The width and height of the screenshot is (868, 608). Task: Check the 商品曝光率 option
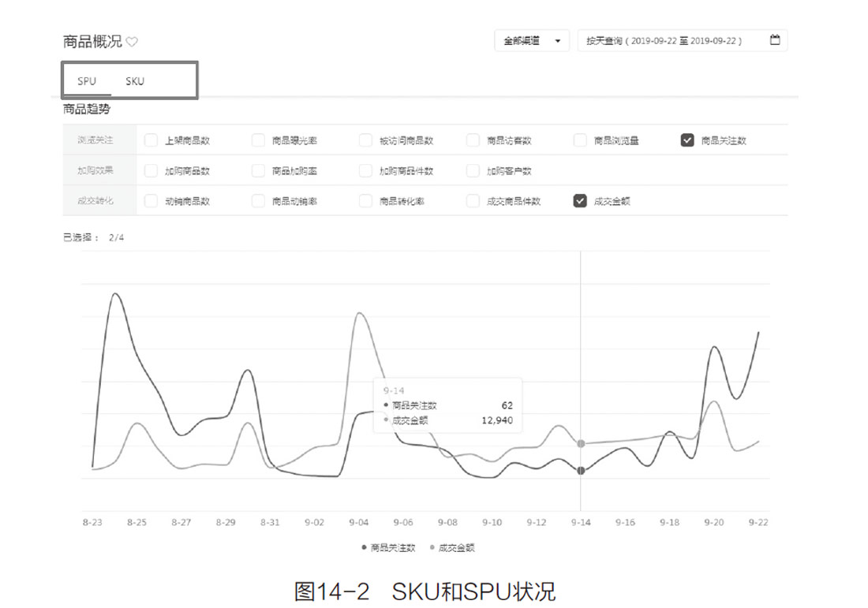tap(258, 140)
